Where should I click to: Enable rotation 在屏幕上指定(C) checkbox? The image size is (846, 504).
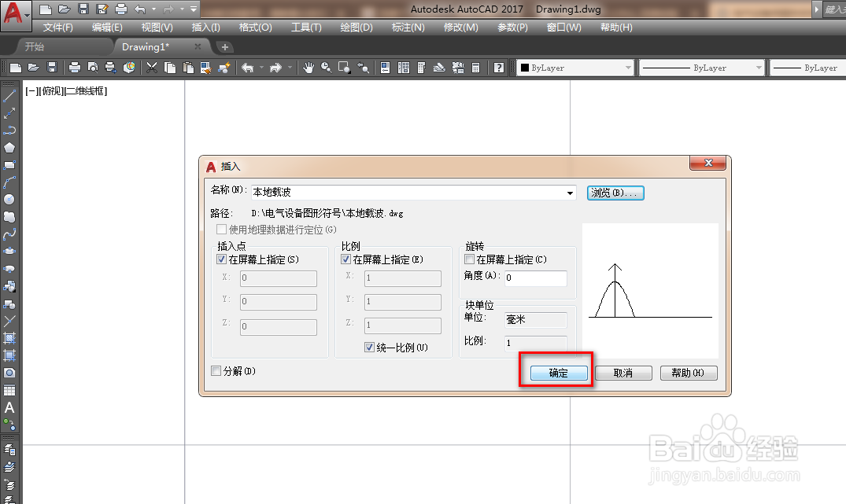(469, 259)
